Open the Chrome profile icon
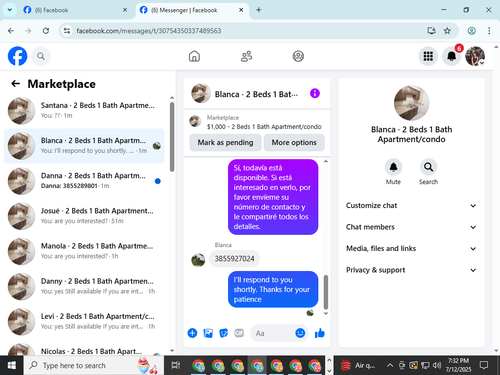Image resolution: width=500 pixels, height=375 pixels. tap(471, 31)
